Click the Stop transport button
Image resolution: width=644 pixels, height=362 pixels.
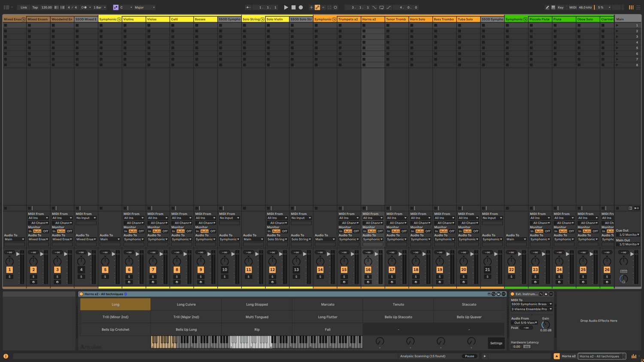tap(293, 7)
